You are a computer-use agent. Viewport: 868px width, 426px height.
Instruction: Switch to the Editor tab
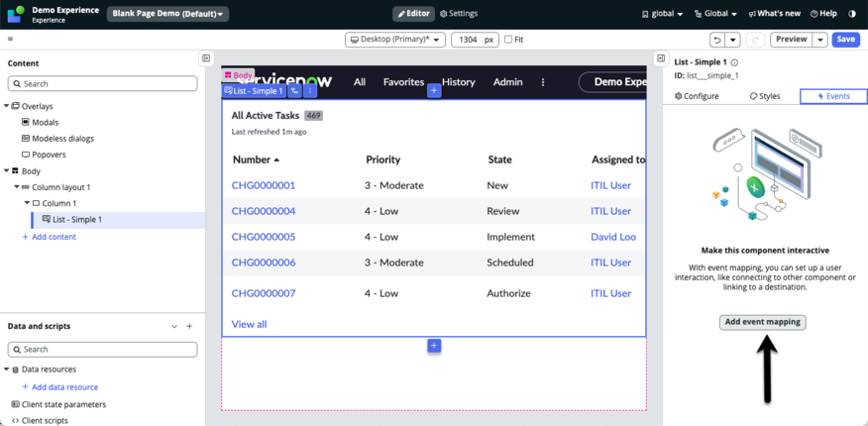pyautogui.click(x=413, y=14)
